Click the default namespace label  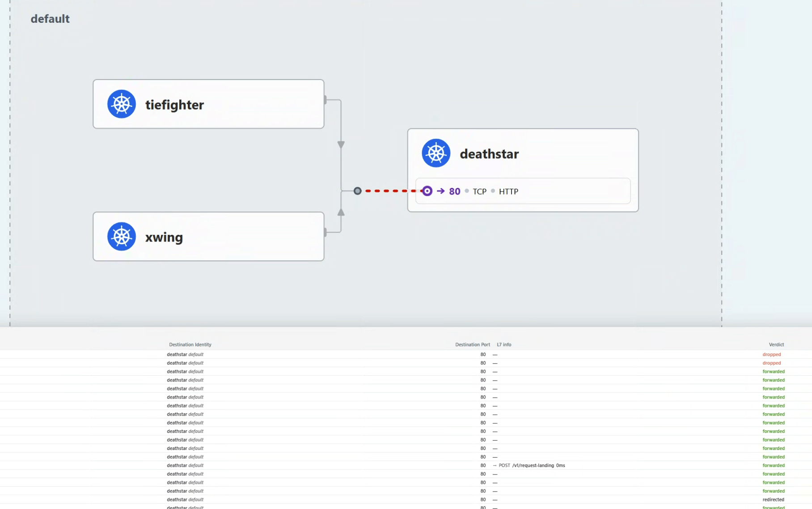pyautogui.click(x=50, y=19)
